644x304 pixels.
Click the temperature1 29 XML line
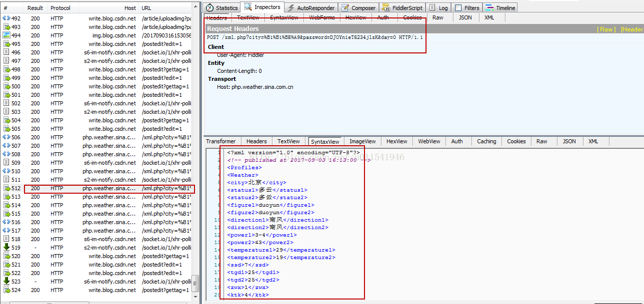(281, 250)
